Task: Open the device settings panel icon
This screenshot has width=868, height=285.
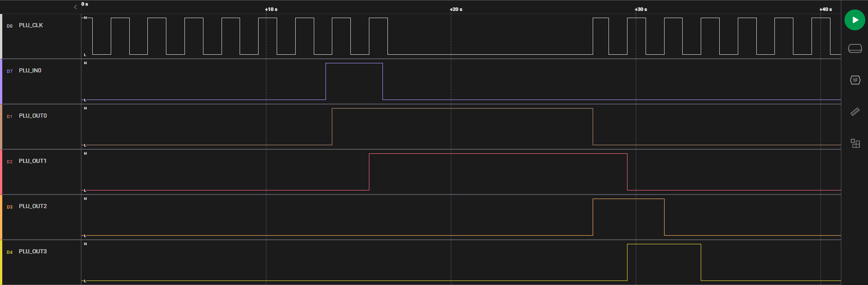Action: [x=854, y=48]
